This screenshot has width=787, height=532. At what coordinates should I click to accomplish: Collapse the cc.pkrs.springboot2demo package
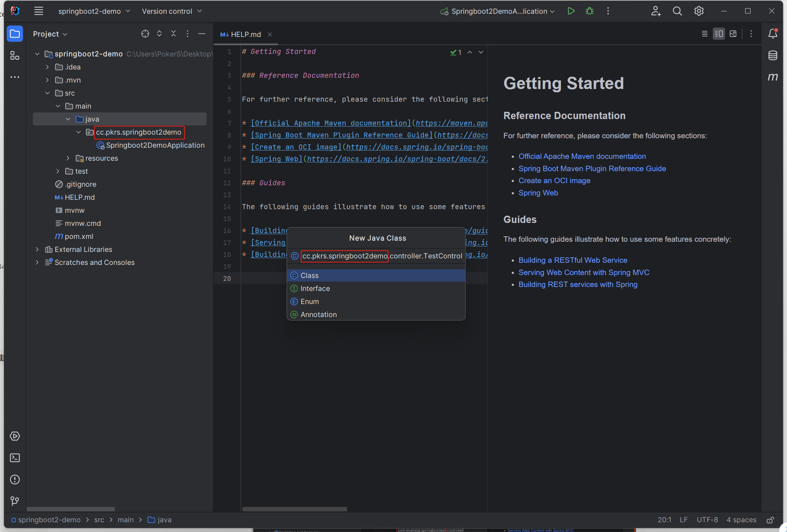click(x=79, y=132)
